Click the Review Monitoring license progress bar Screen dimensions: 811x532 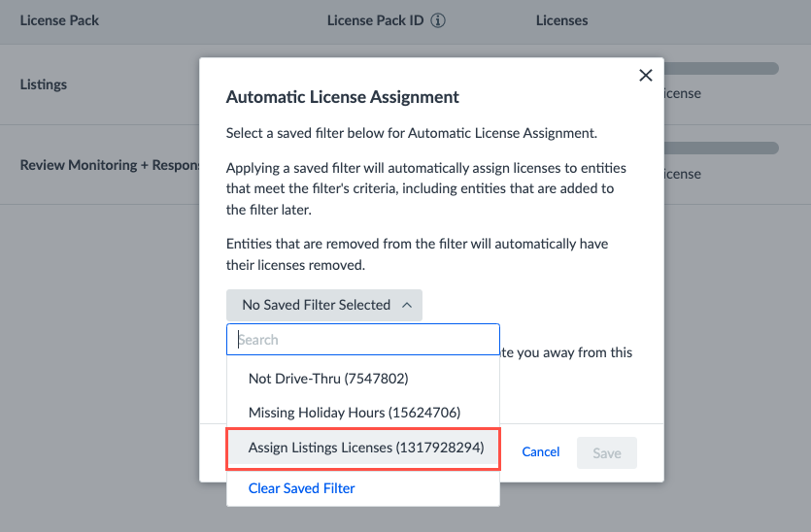(722, 148)
